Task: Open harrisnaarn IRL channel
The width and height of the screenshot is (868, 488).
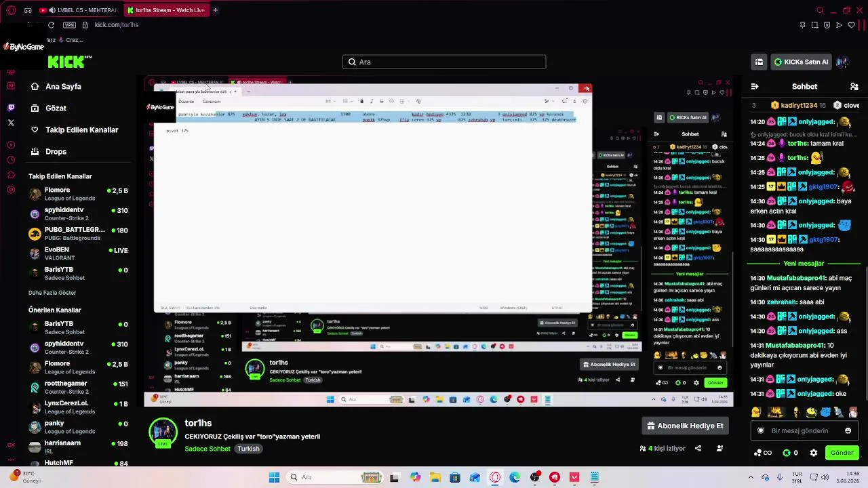Action: tap(78, 447)
